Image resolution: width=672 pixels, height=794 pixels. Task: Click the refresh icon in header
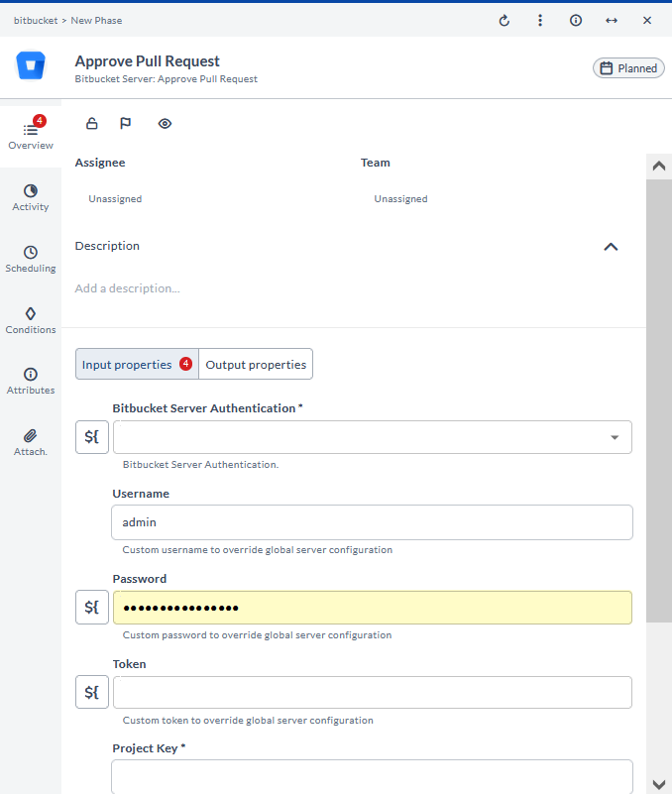(x=504, y=20)
